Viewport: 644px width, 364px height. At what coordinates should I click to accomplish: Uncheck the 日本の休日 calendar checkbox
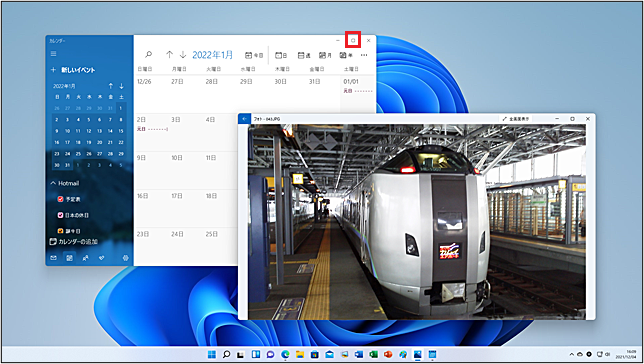60,215
